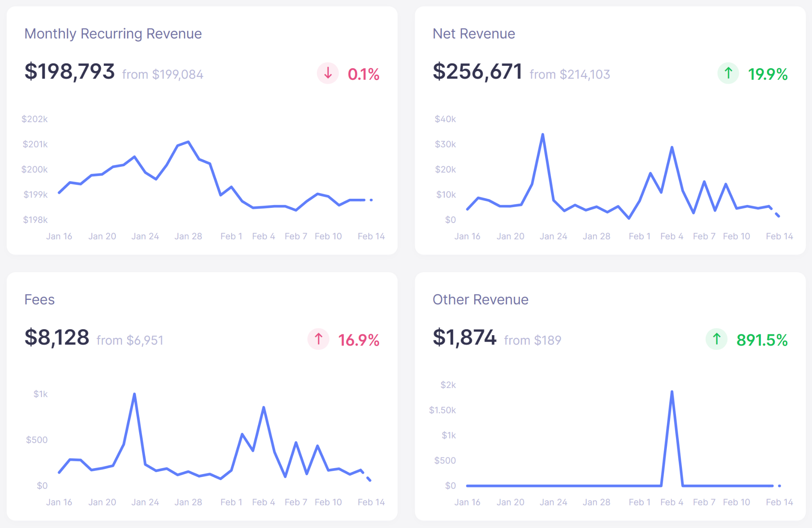Click the tallest peak in the Fees chart
The height and width of the screenshot is (528, 812).
click(134, 394)
